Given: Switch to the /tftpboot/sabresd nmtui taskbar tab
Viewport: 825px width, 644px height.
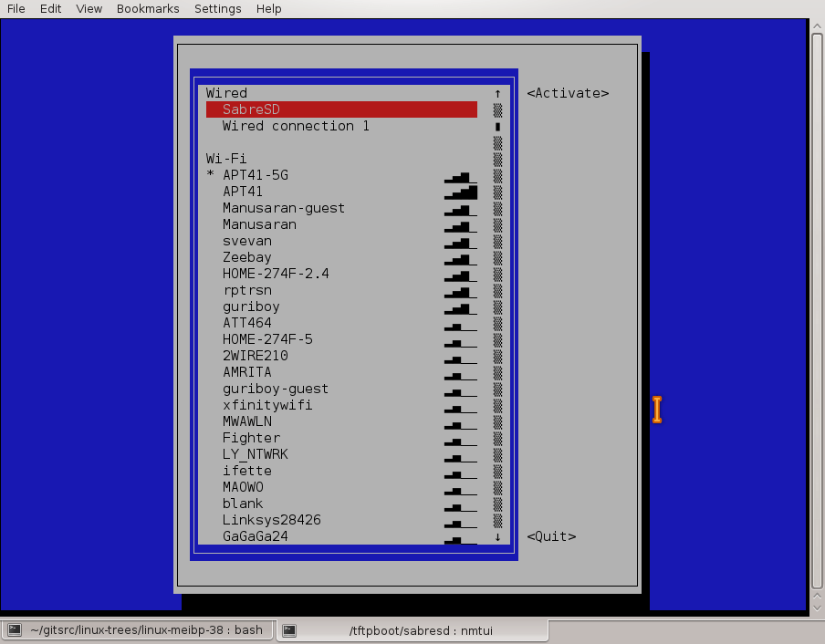Looking at the screenshot, I should (411, 629).
